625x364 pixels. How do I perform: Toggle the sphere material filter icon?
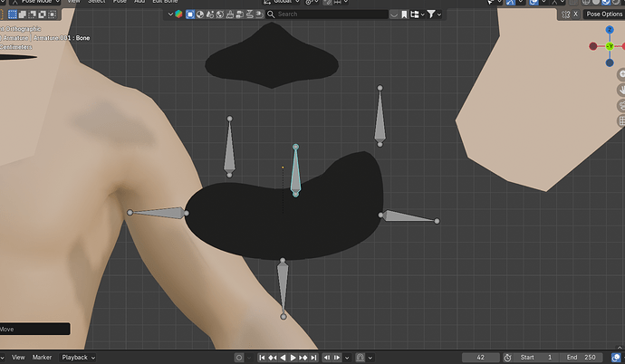coord(200,14)
